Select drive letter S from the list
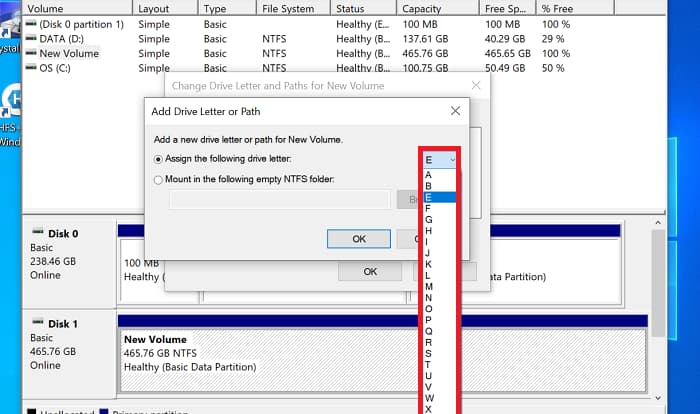 point(428,352)
